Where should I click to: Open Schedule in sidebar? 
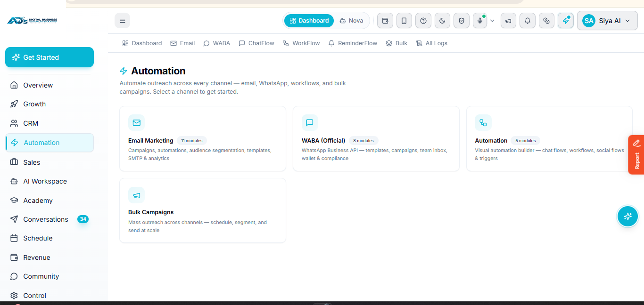tap(50, 238)
